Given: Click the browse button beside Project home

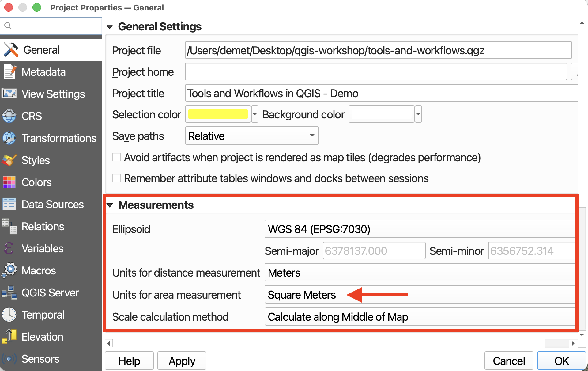Looking at the screenshot, I should pyautogui.click(x=575, y=72).
